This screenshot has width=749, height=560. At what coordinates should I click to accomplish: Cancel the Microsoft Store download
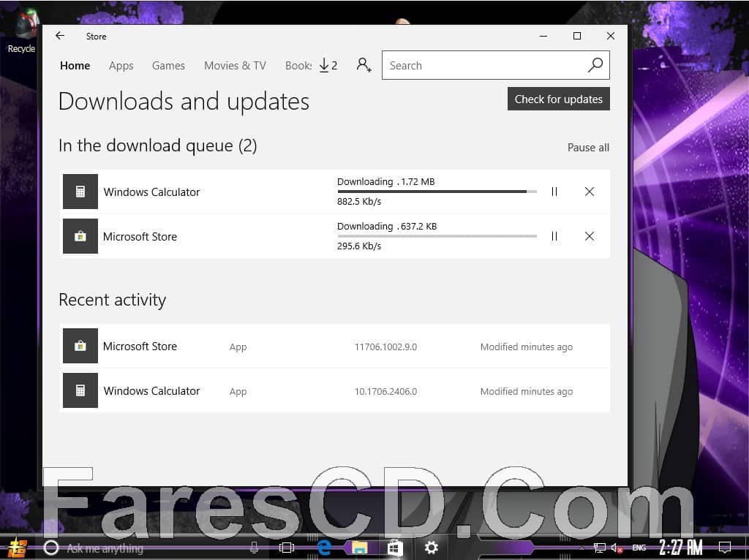[x=590, y=236]
